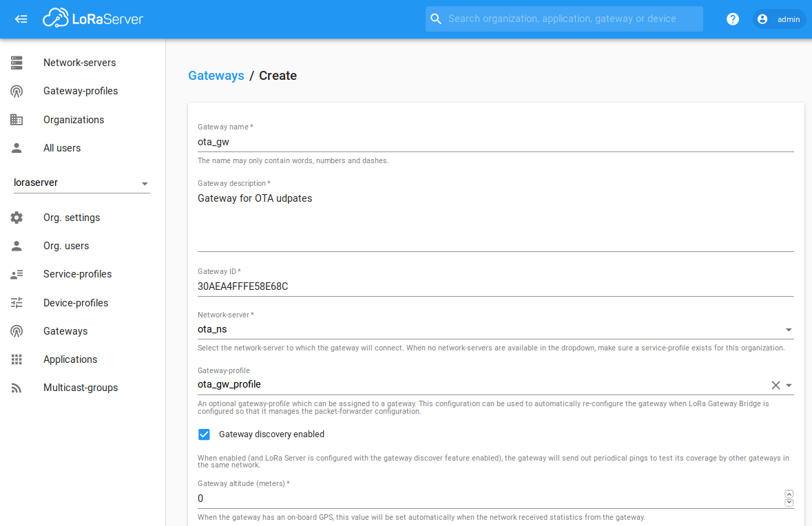Disable Gateway discovery enabled checkbox
Image resolution: width=812 pixels, height=526 pixels.
coord(204,434)
